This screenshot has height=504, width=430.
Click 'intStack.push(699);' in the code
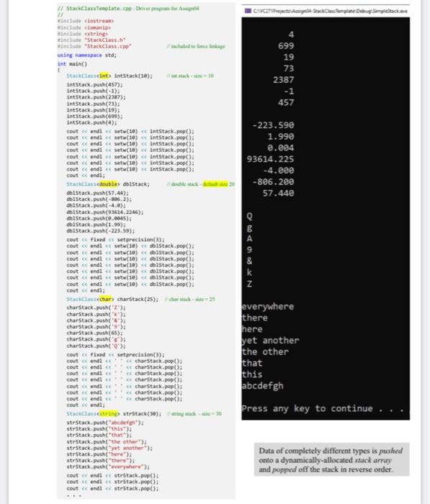[94, 116]
